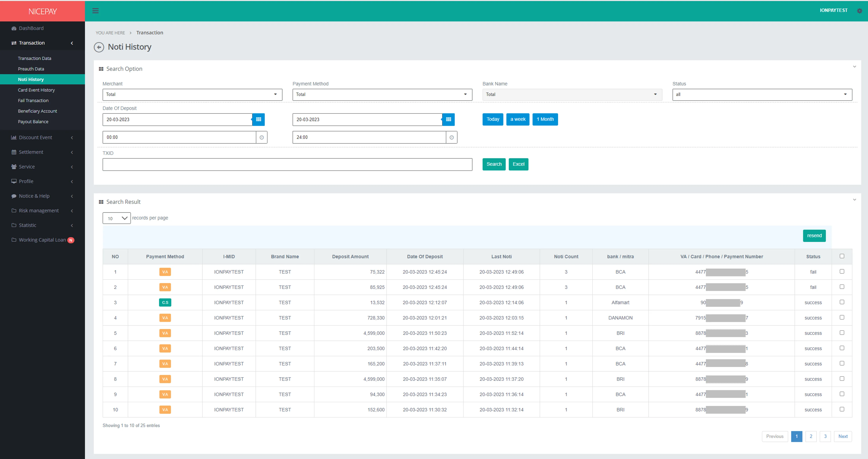Check the box for the DANAMON row
Viewport: 868px width, 459px height.
[x=842, y=317]
